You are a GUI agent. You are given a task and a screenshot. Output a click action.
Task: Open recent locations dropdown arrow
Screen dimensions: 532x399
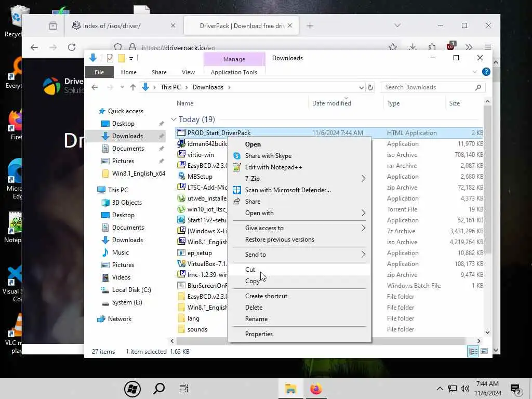(122, 87)
